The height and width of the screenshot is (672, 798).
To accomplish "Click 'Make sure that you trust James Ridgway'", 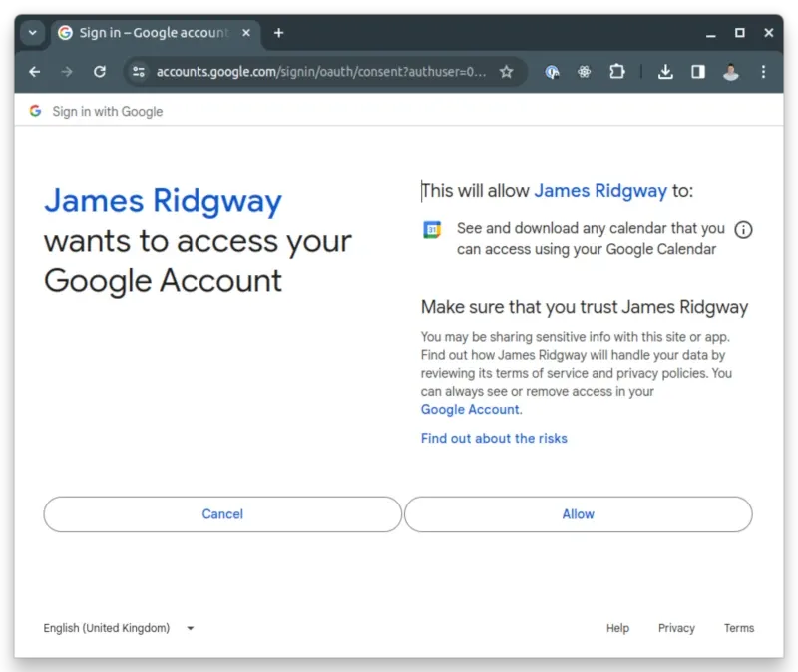I will pos(585,307).
